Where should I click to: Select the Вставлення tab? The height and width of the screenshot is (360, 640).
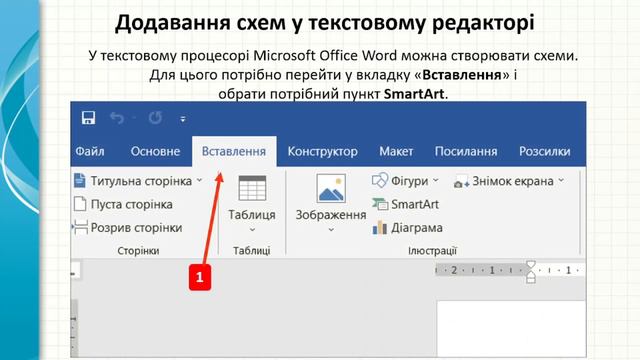pyautogui.click(x=234, y=151)
